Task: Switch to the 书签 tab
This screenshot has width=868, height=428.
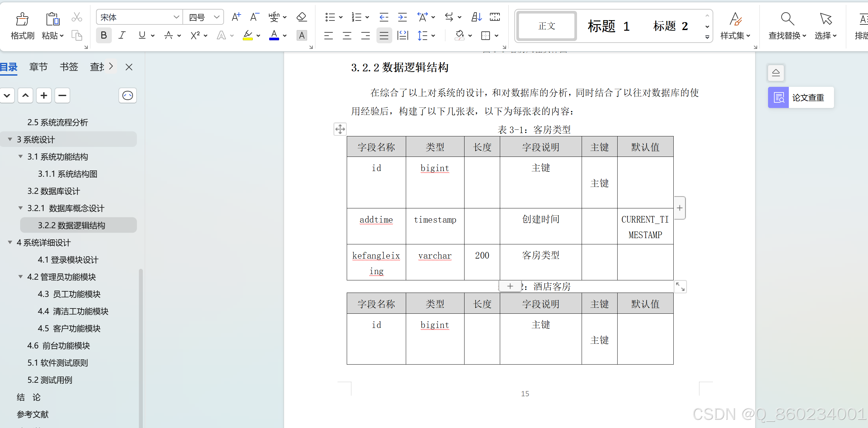Action: pos(69,67)
